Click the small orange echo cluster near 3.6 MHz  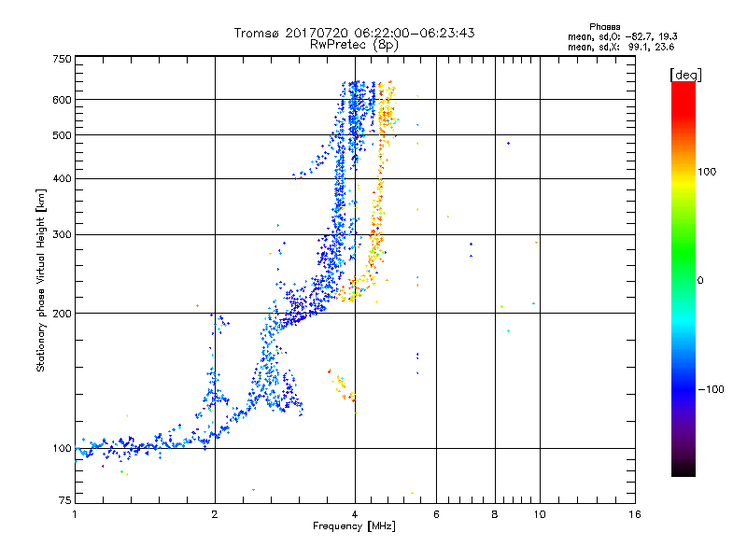coord(342,385)
